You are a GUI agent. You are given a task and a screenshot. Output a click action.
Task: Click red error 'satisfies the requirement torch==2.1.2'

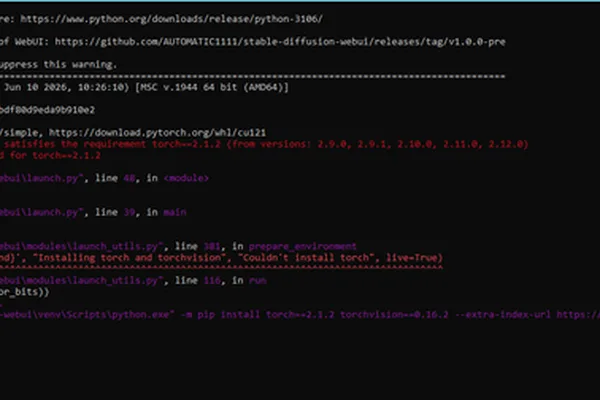click(112, 144)
